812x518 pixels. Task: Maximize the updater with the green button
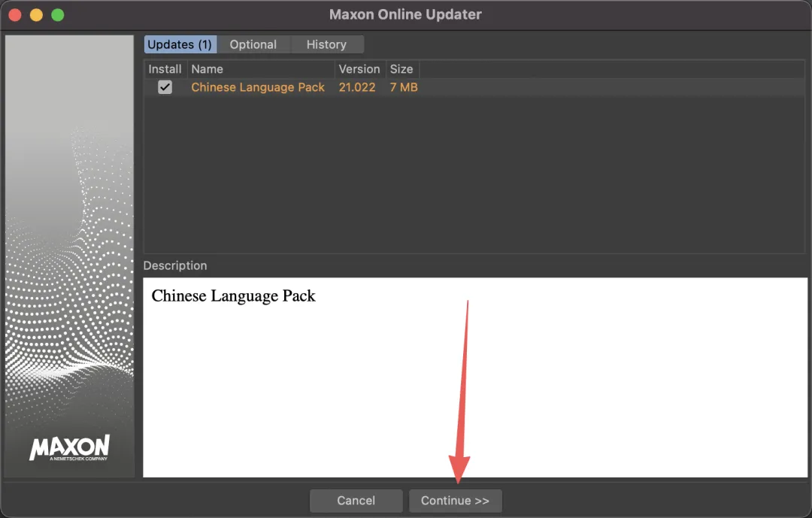(58, 15)
